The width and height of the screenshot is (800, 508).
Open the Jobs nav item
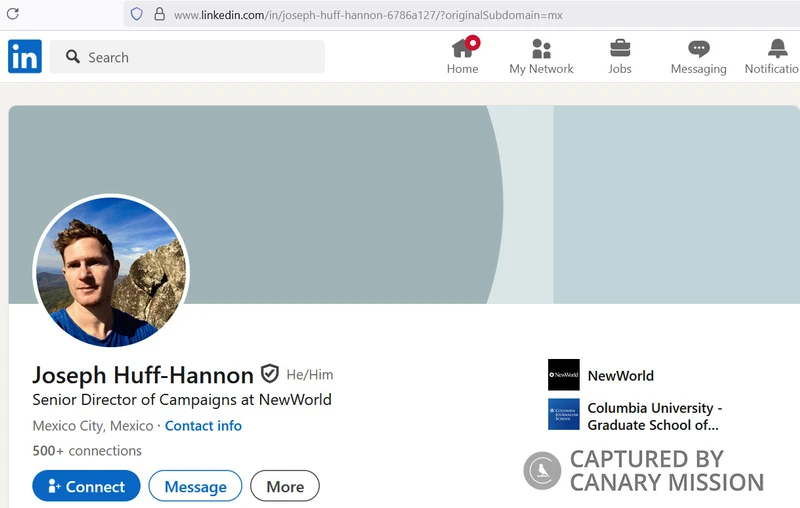pos(620,56)
